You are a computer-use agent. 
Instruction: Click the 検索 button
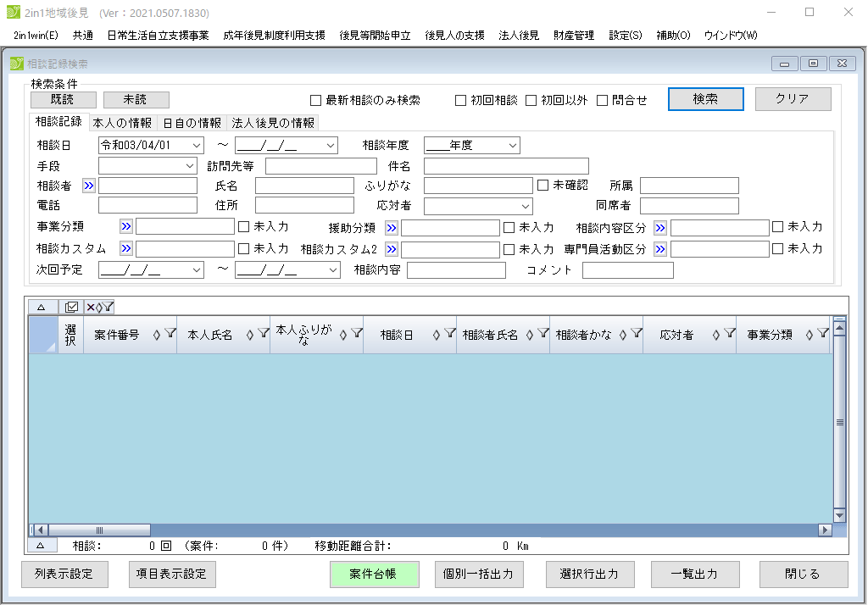705,99
